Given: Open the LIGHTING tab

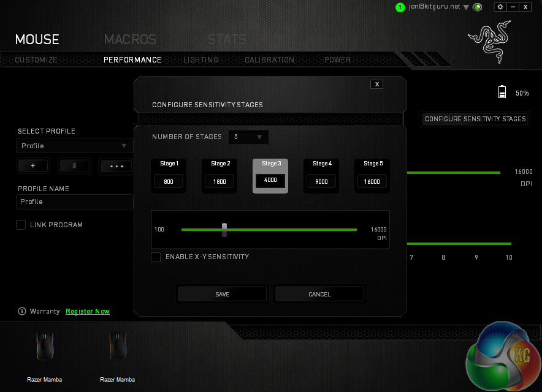Looking at the screenshot, I should coord(201,60).
